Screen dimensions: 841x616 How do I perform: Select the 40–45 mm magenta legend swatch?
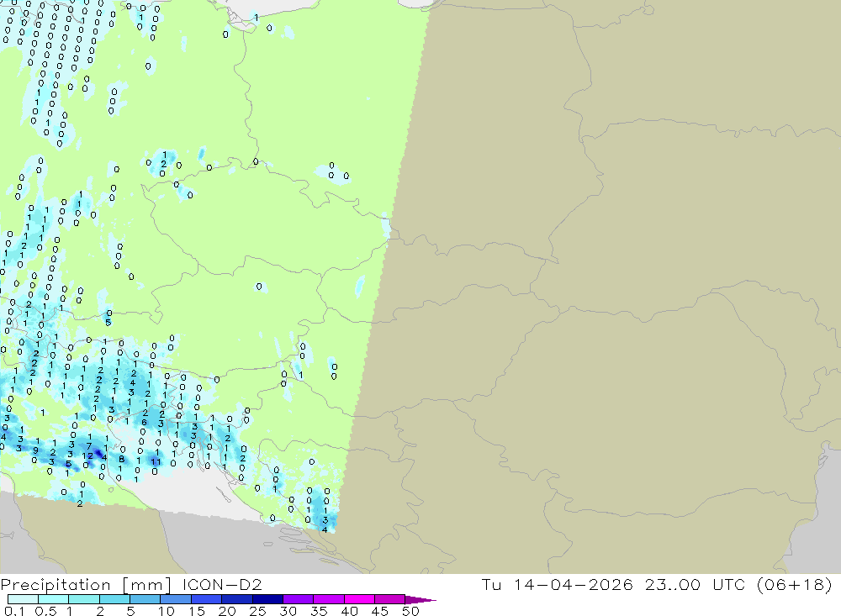[x=359, y=599]
